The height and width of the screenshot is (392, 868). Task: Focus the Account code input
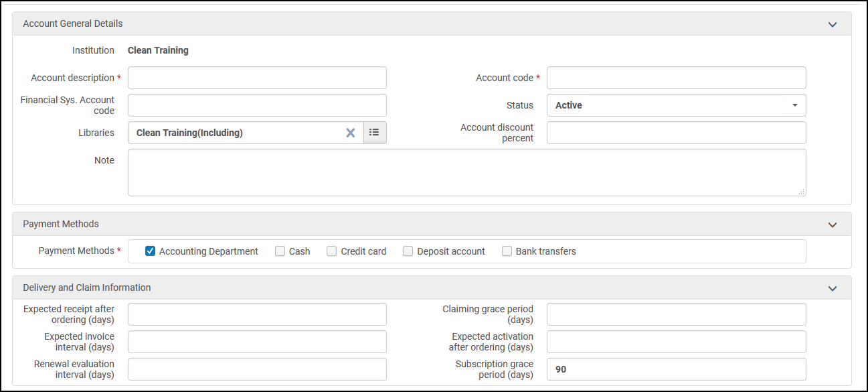[676, 78]
